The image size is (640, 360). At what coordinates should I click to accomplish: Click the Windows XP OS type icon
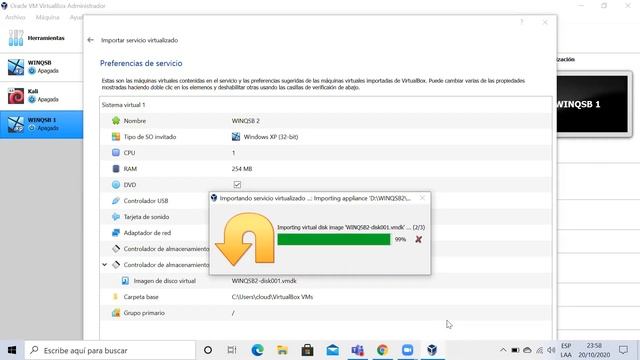[236, 137]
